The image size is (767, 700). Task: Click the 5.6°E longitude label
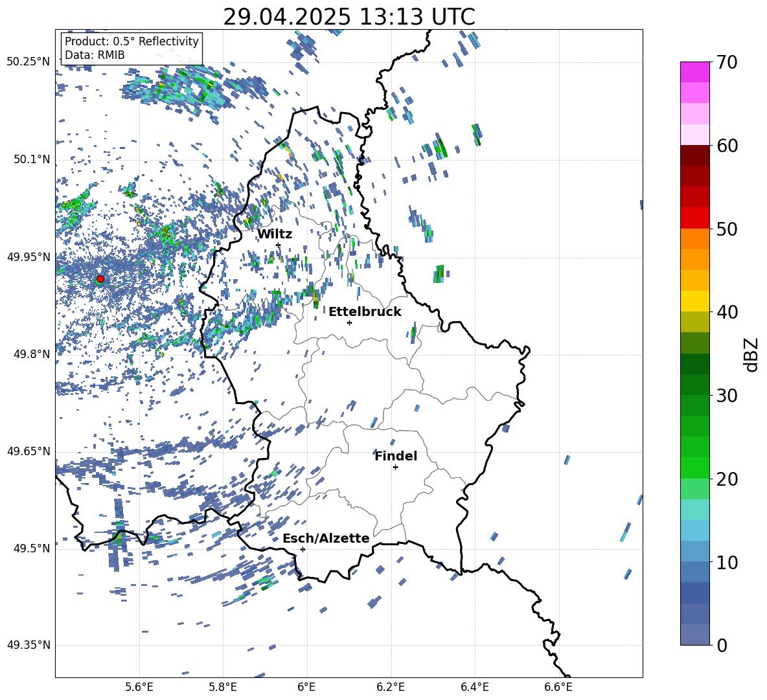pyautogui.click(x=139, y=687)
